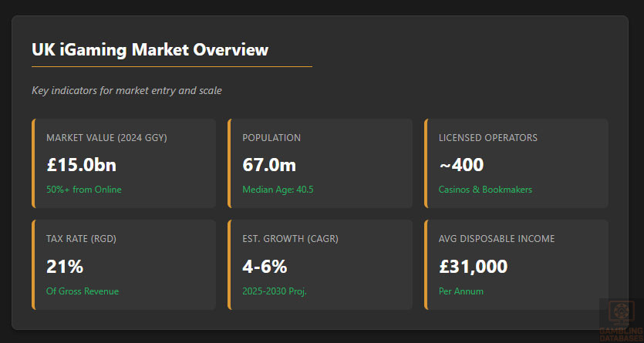
Task: Click the Gambling Databases watermark text
Action: [x=621, y=334]
